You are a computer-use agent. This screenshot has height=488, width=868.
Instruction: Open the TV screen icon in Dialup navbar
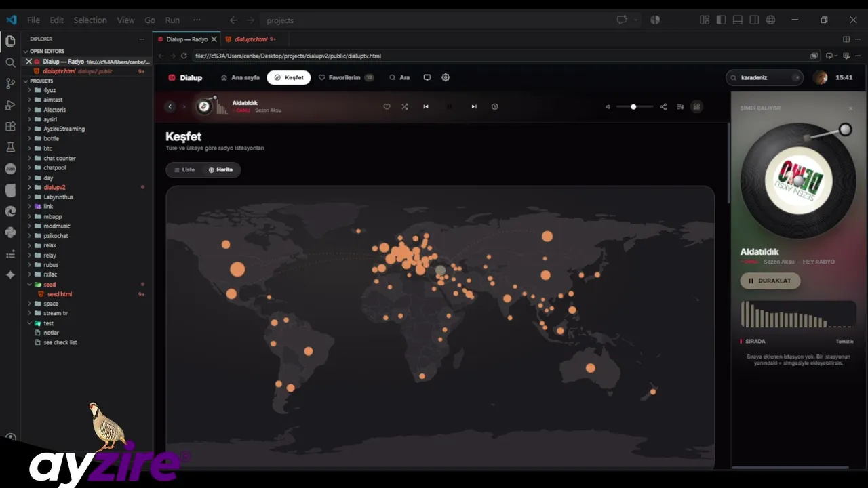click(427, 77)
